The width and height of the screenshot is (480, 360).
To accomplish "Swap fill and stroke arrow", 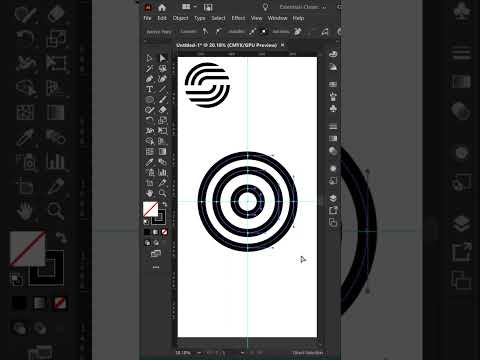I will tap(165, 204).
